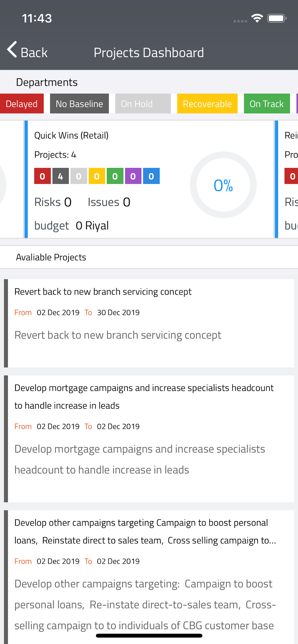Check the Wi-Fi status icon
298x644 pixels.
click(x=257, y=18)
